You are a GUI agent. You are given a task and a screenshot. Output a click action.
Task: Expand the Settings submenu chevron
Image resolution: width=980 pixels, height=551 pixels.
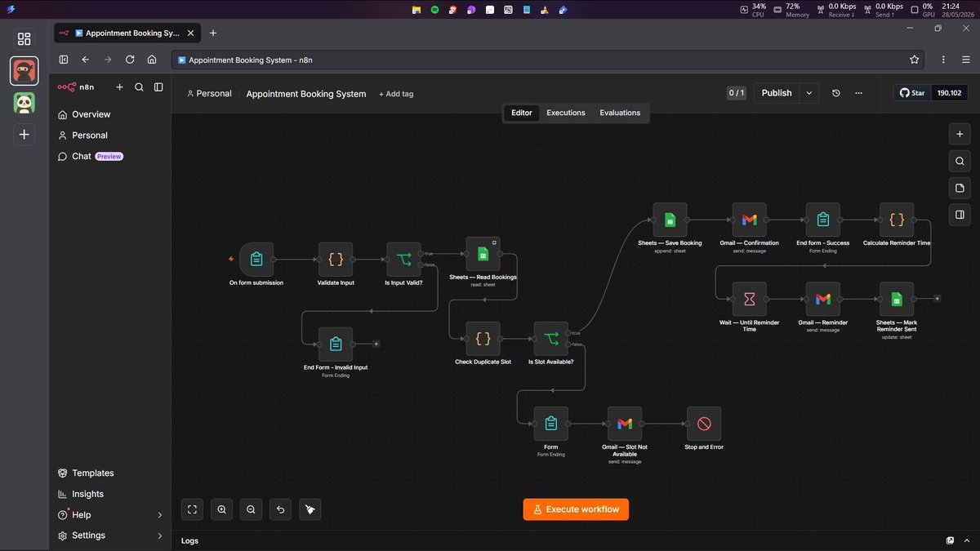pyautogui.click(x=159, y=535)
